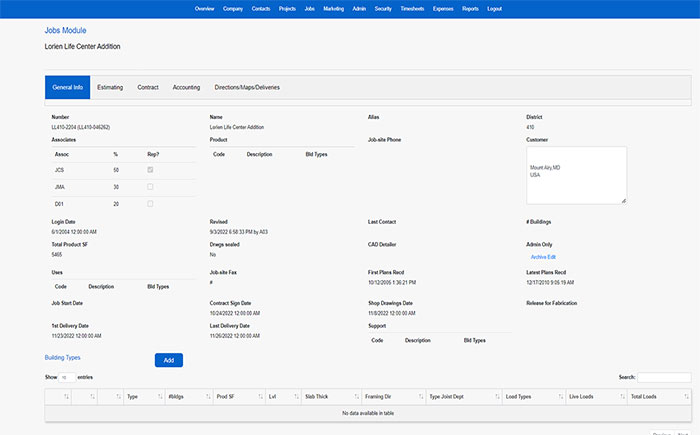Click the Revised date value text
Viewport: 700px width, 435px height.
pyautogui.click(x=239, y=232)
